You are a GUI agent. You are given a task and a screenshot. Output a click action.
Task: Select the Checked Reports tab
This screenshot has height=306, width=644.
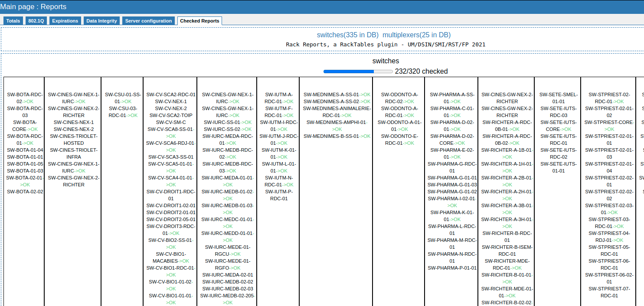tap(199, 21)
